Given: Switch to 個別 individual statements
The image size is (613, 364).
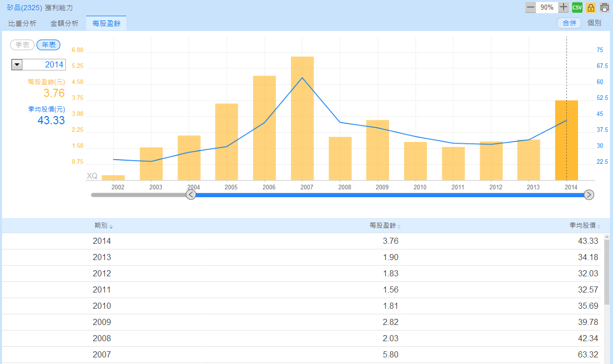Looking at the screenshot, I should pyautogui.click(x=594, y=23).
